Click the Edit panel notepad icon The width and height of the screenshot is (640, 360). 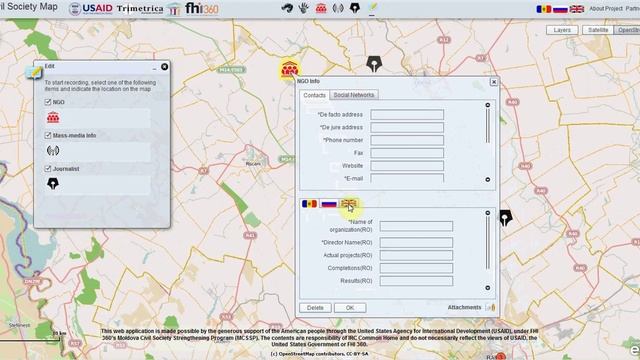pos(34,73)
